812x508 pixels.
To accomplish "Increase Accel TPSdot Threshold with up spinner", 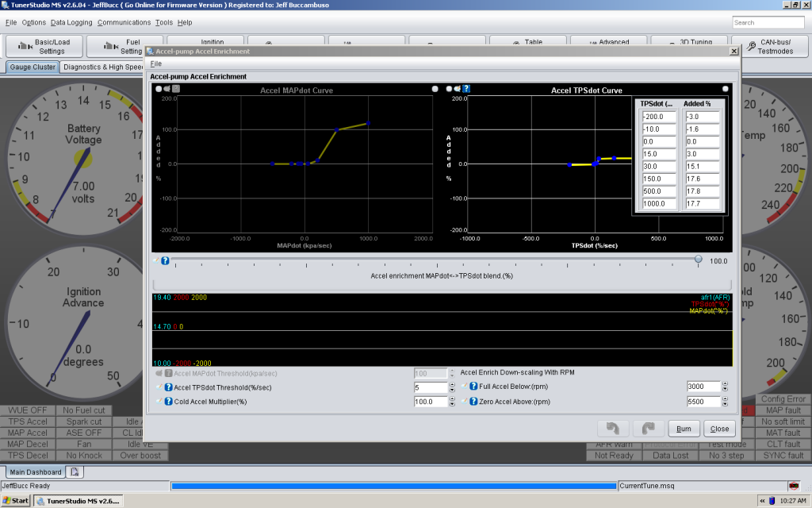I will (x=452, y=384).
